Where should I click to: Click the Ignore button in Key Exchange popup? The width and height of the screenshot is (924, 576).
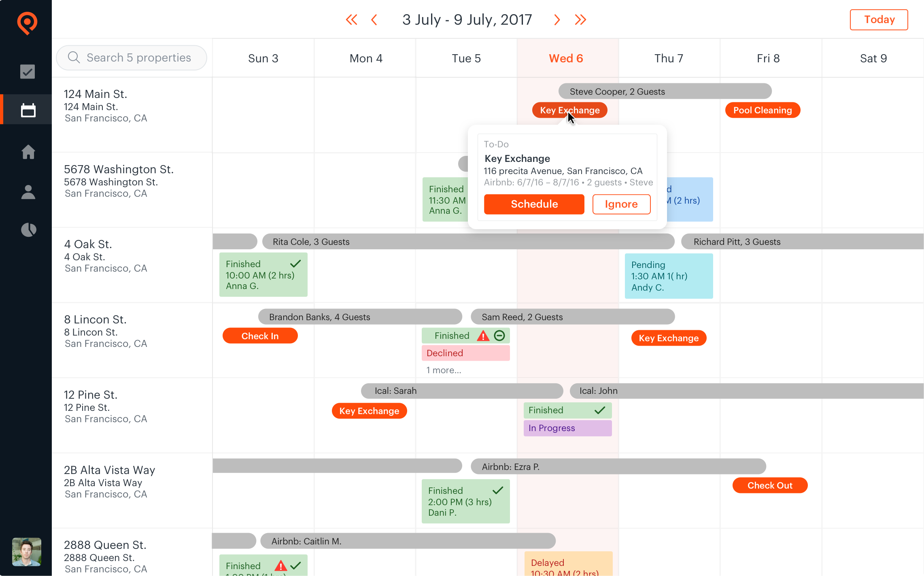[x=622, y=204]
